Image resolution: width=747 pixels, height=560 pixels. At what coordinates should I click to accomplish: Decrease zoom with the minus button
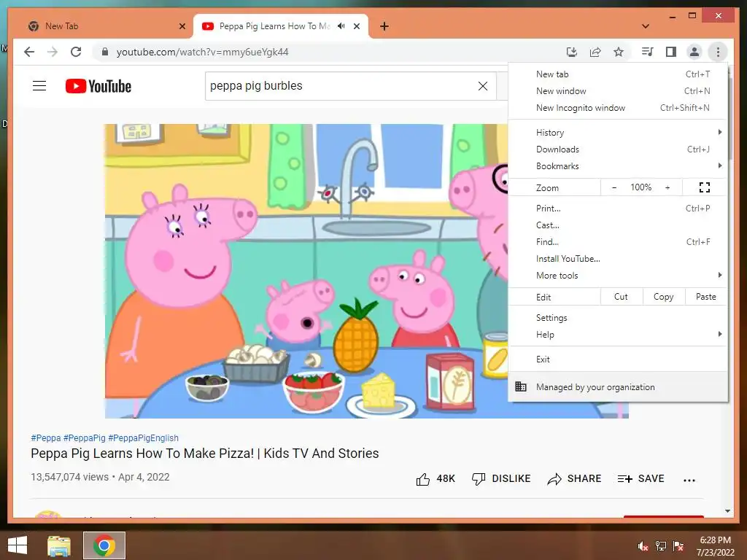pyautogui.click(x=614, y=187)
